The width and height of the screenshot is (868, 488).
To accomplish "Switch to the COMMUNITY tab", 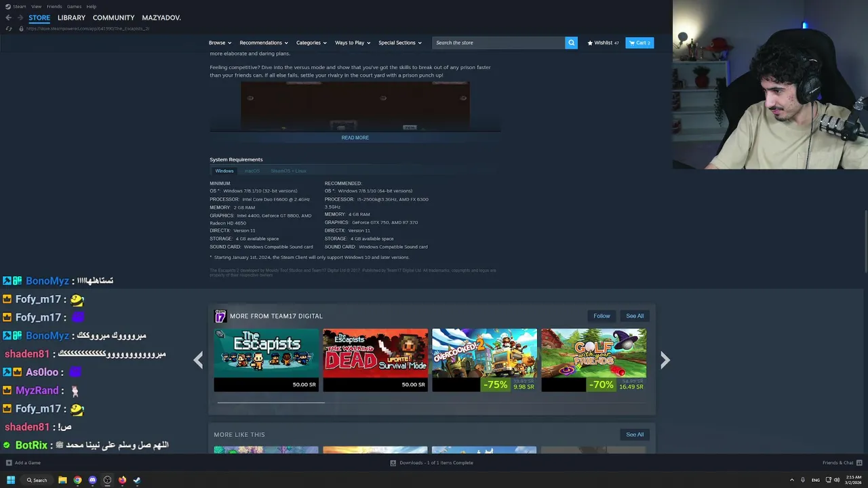I will click(x=113, y=18).
